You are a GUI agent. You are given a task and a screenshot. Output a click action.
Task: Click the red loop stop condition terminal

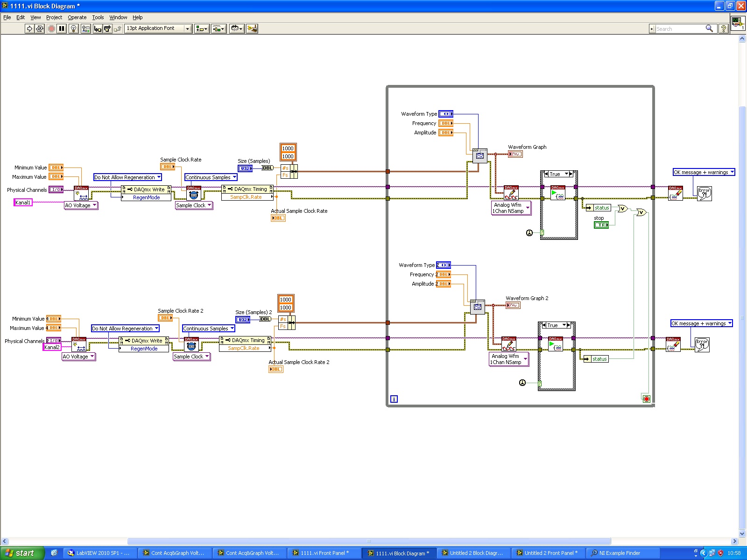[x=646, y=399]
